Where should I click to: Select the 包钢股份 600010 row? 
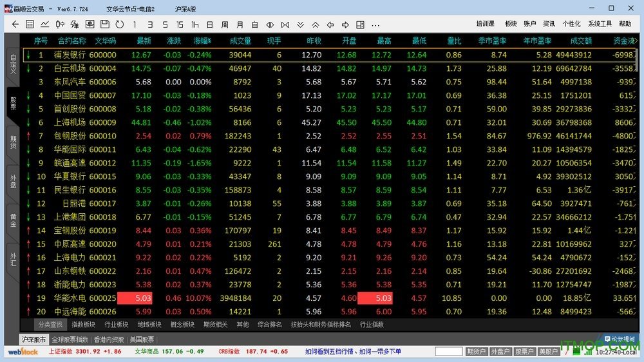pyautogui.click(x=329, y=136)
